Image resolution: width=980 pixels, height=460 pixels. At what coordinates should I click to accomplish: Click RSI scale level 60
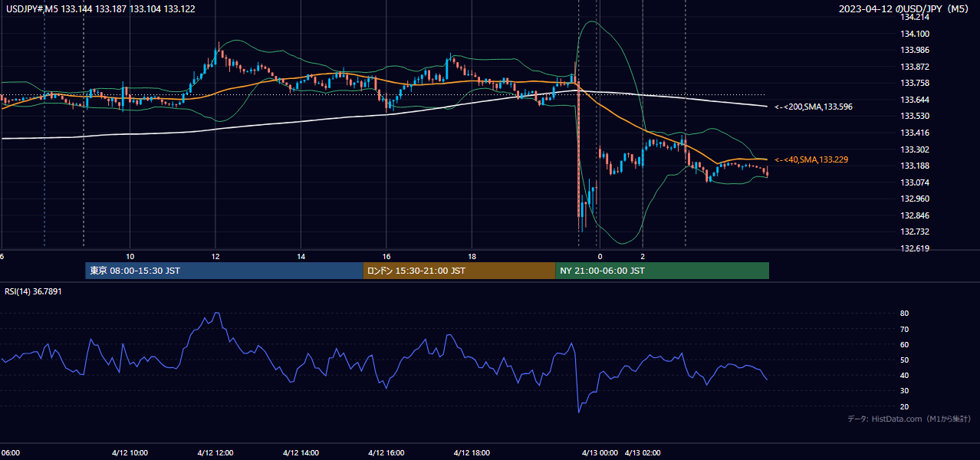pyautogui.click(x=905, y=344)
